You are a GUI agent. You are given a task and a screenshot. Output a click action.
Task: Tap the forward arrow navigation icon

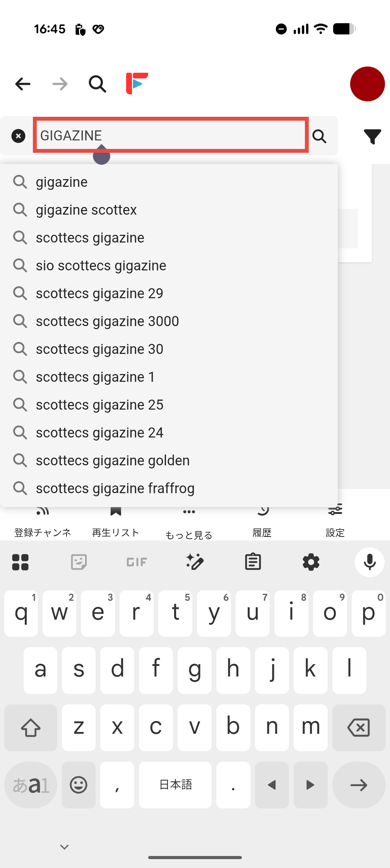click(x=60, y=84)
